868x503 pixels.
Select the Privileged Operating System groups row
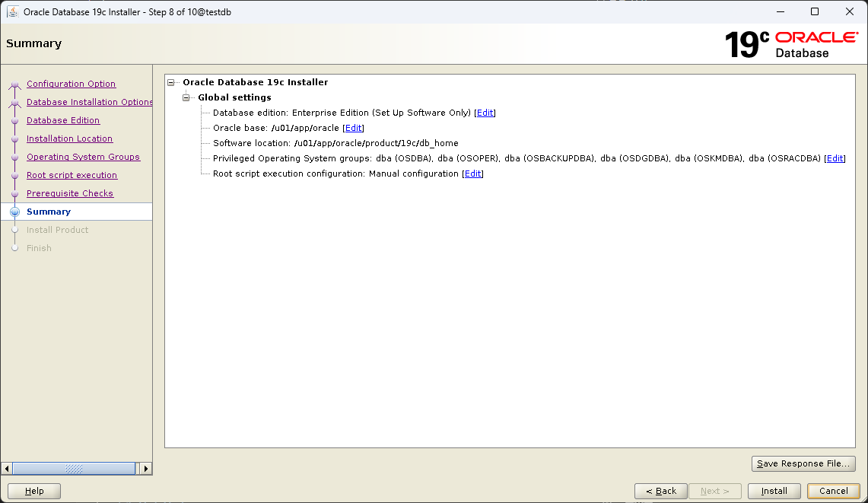click(517, 158)
